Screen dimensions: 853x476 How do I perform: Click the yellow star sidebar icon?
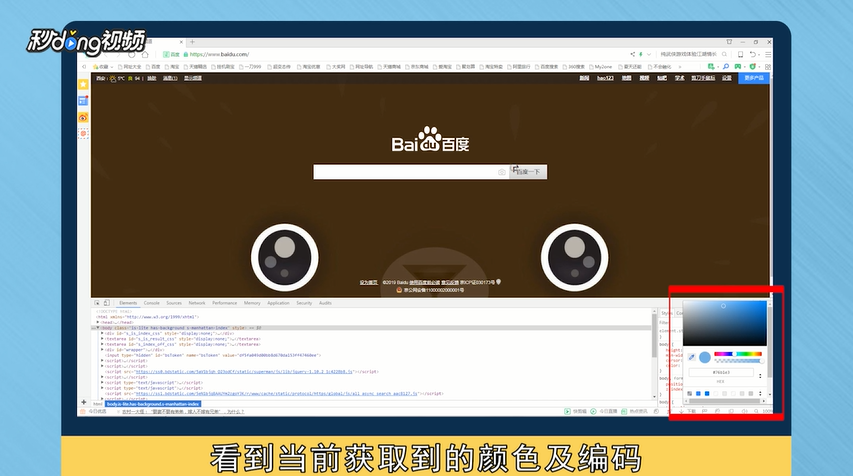click(83, 84)
